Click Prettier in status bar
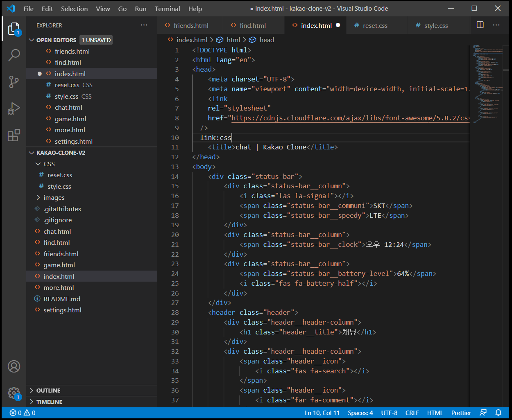The height and width of the screenshot is (420, 512). 461,413
